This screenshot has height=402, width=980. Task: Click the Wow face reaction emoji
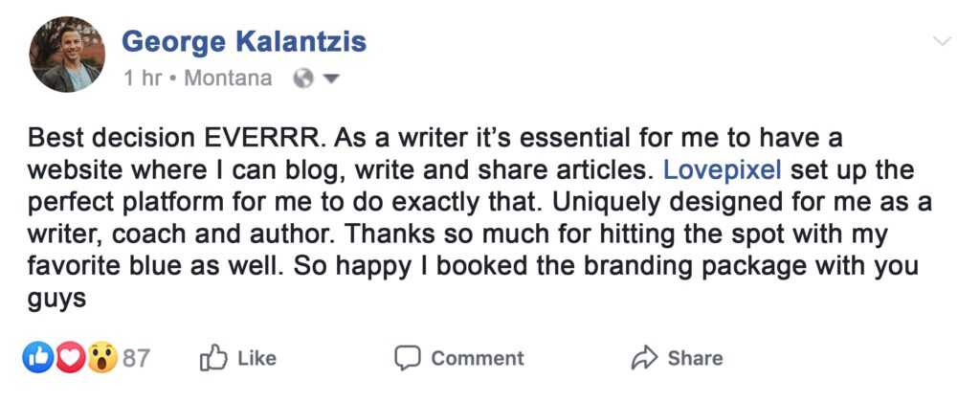101,358
